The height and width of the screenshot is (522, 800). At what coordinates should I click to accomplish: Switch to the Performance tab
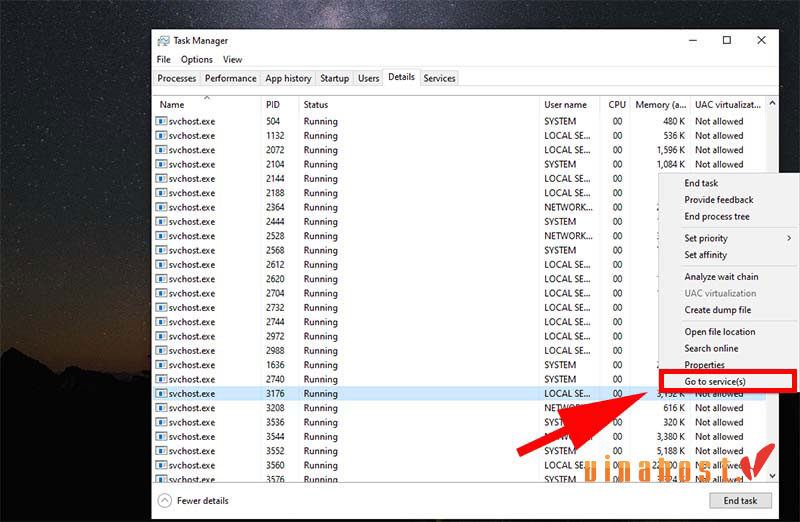pos(231,79)
